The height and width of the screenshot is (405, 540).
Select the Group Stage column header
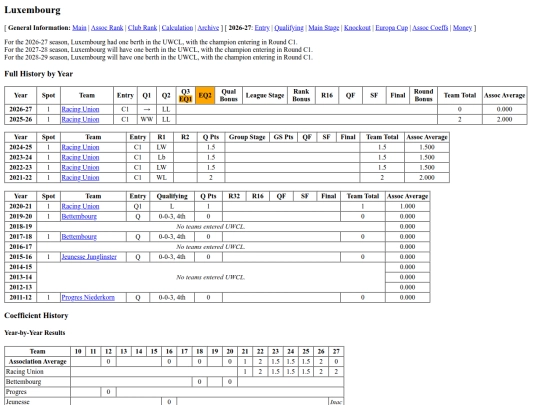(247, 137)
